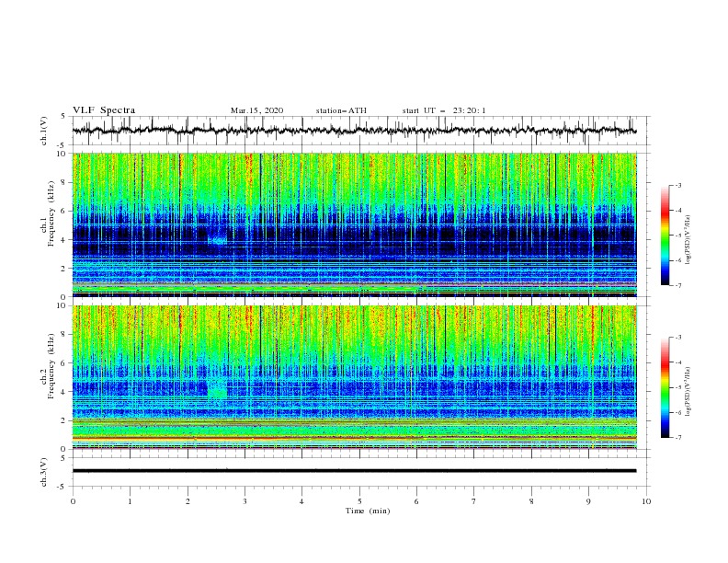Click the date 'Mar.15, 2020'

point(256,110)
